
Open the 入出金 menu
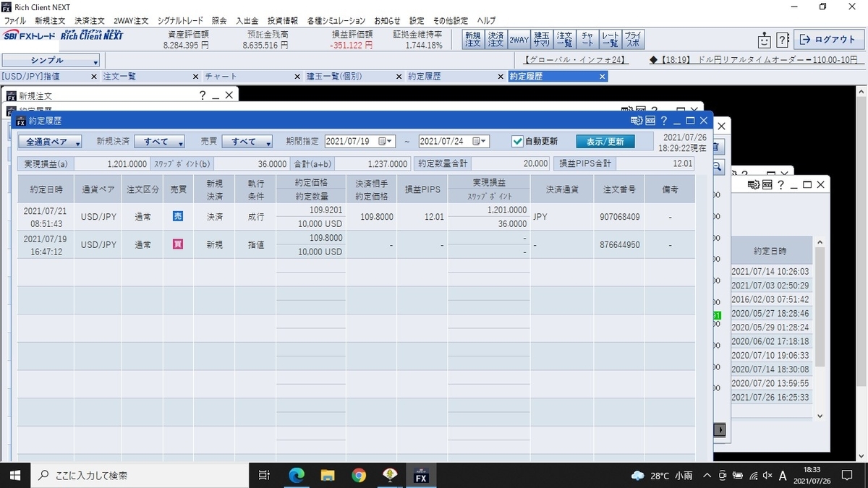tap(247, 21)
